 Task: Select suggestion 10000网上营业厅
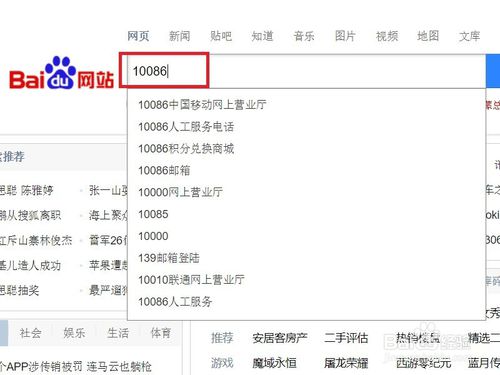[180, 192]
